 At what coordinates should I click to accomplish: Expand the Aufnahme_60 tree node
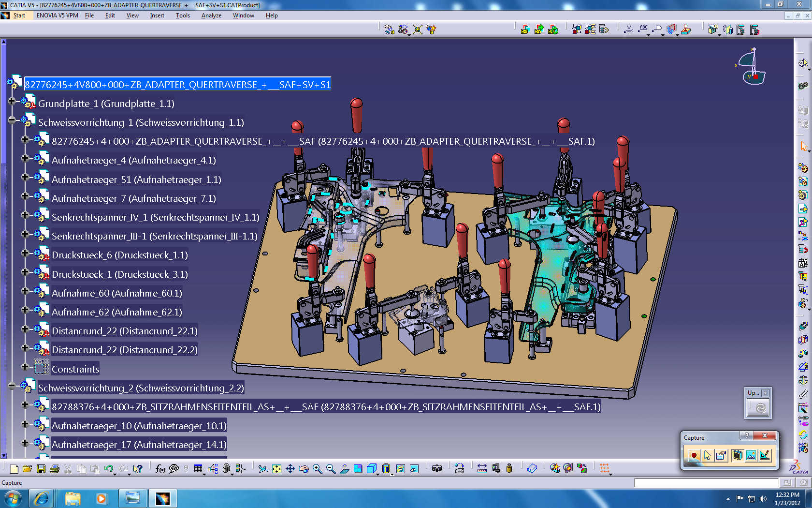click(25, 291)
